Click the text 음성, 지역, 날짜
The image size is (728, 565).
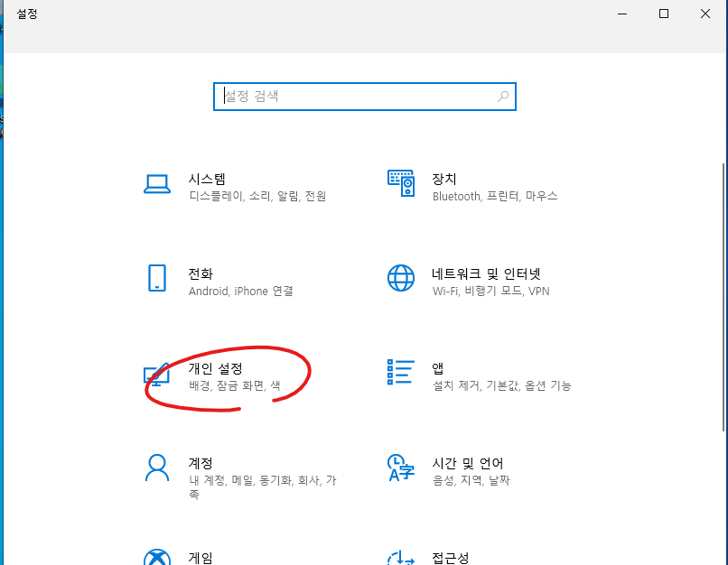[x=471, y=480]
